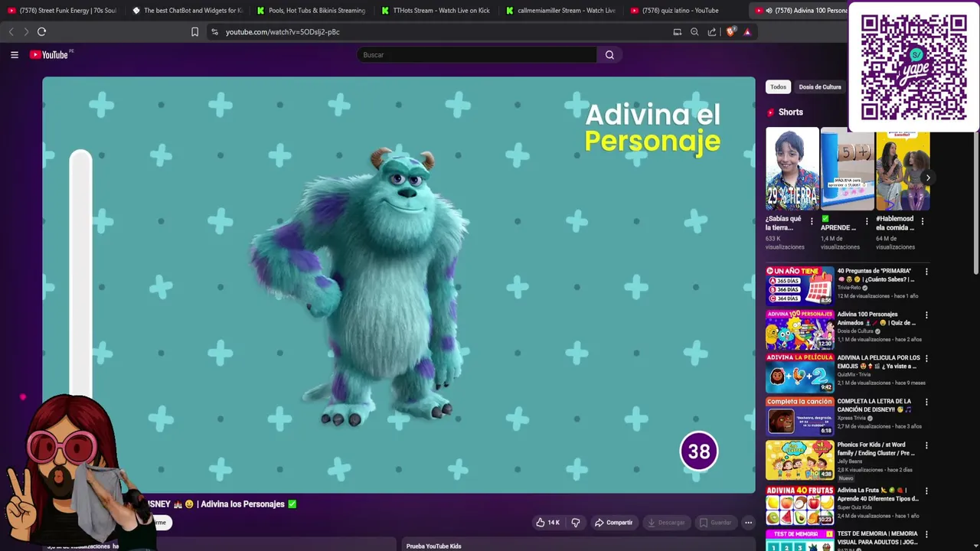
Task: Like the video with thumbs-up 14 K
Action: point(547,523)
